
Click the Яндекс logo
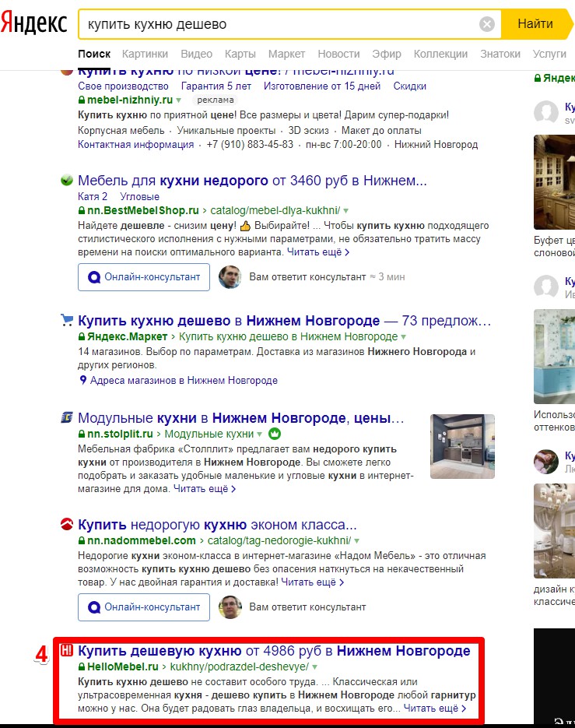coord(34,23)
